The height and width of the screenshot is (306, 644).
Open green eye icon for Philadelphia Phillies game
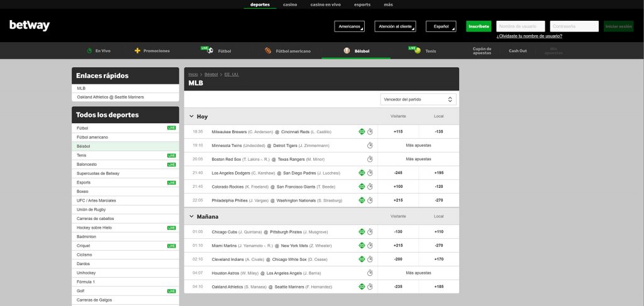[362, 200]
